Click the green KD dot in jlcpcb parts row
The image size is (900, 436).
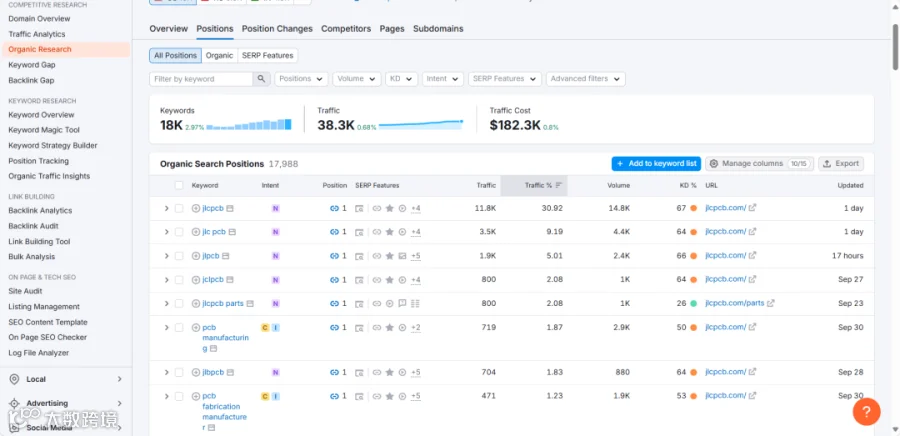pyautogui.click(x=693, y=303)
